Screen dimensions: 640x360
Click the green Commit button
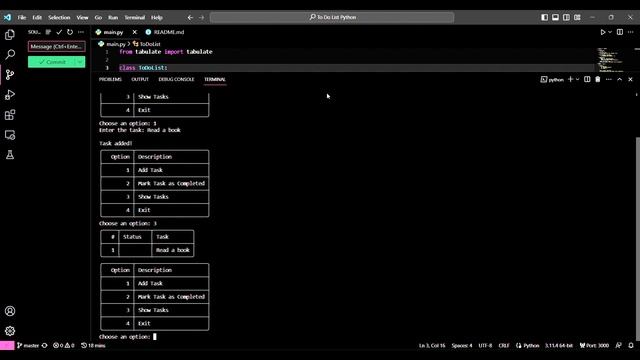pos(52,62)
